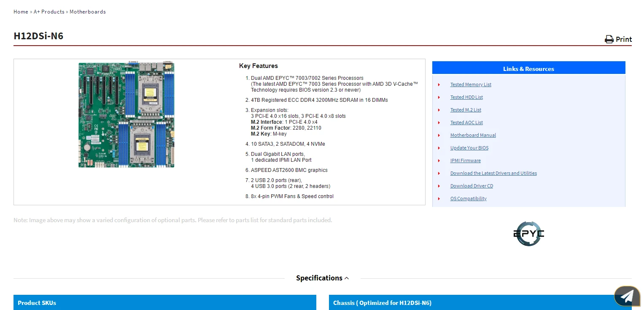Click the red arrow beside Tested Memory List

[x=439, y=85]
